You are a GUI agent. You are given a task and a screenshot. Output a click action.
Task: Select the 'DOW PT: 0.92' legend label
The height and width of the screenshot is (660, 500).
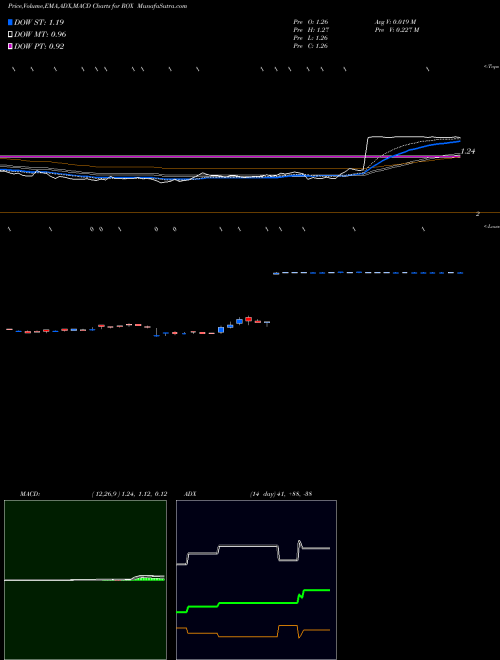click(x=39, y=47)
